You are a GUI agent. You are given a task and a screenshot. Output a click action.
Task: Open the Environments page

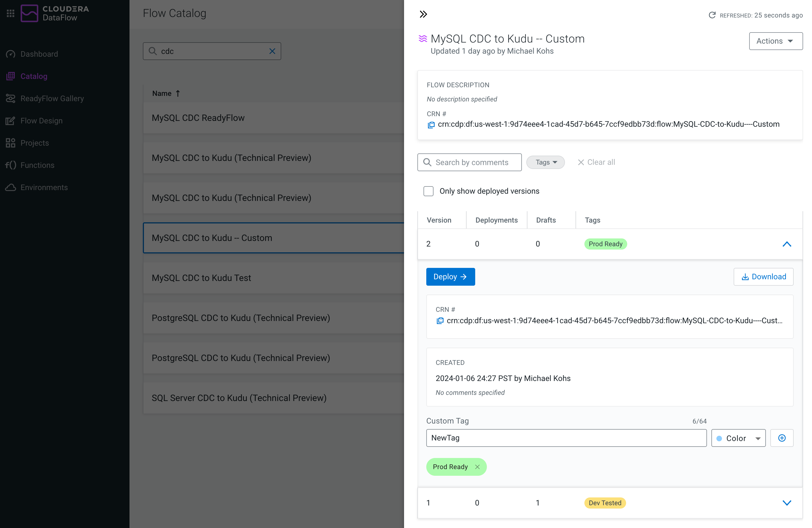point(44,187)
